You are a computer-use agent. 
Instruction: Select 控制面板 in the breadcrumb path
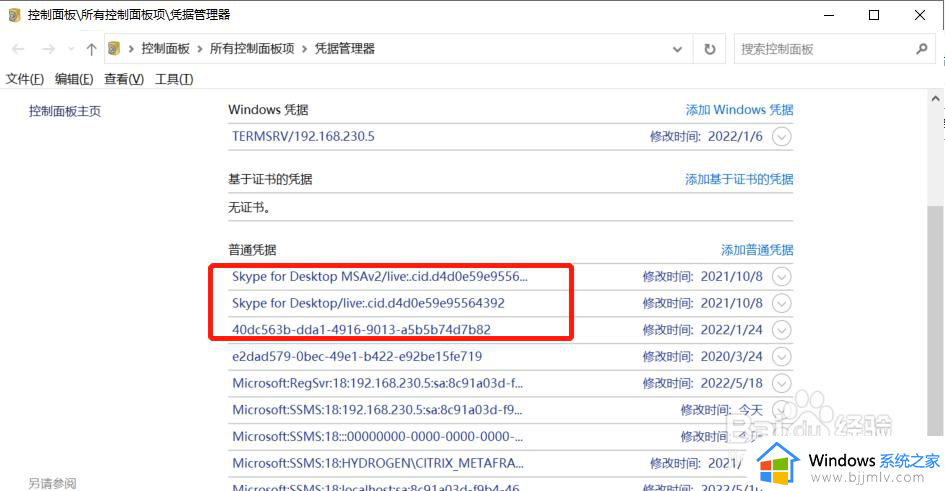coord(166,49)
